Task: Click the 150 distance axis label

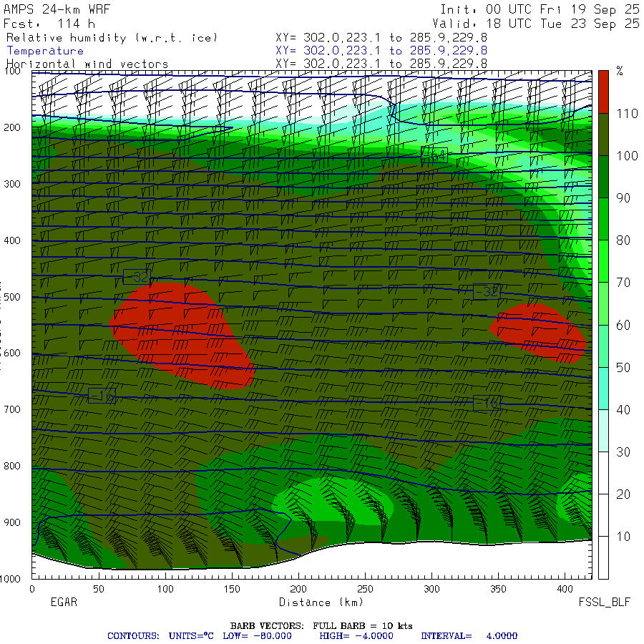Action: coord(232,589)
